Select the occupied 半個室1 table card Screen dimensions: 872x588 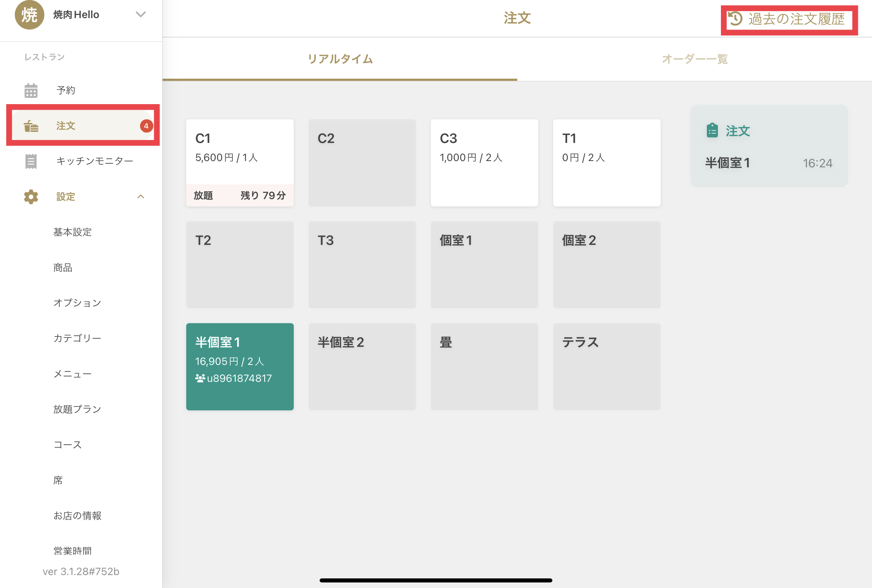click(x=240, y=366)
